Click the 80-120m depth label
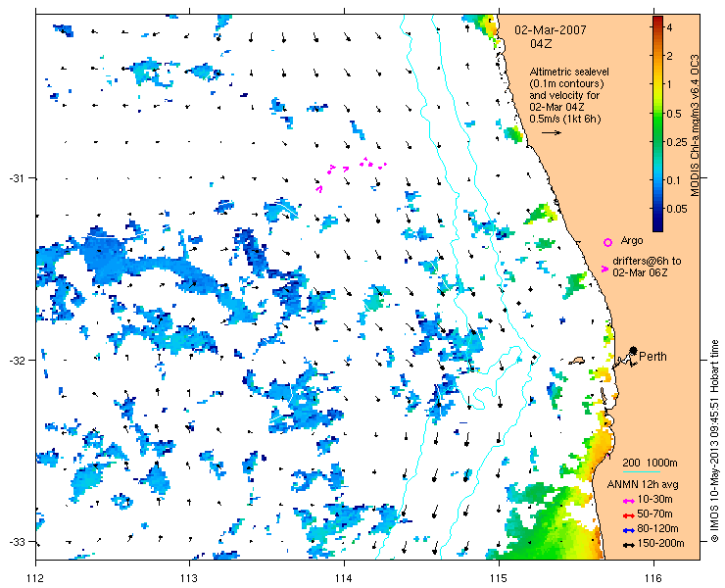This screenshot has height=588, width=725. click(x=657, y=529)
